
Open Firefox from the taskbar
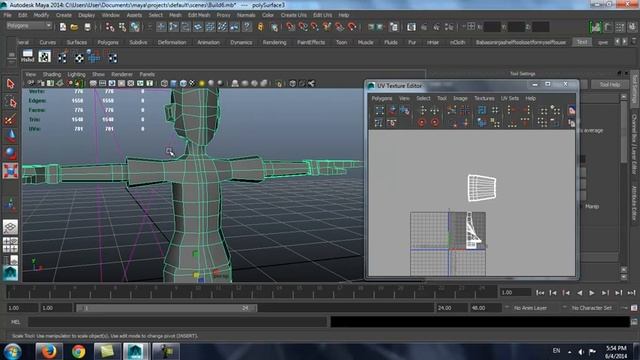point(48,351)
